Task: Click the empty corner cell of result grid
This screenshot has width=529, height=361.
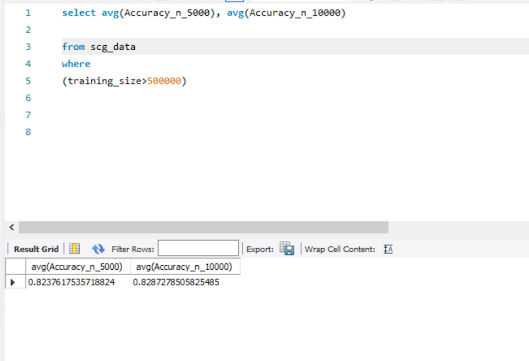Action: click(x=16, y=267)
